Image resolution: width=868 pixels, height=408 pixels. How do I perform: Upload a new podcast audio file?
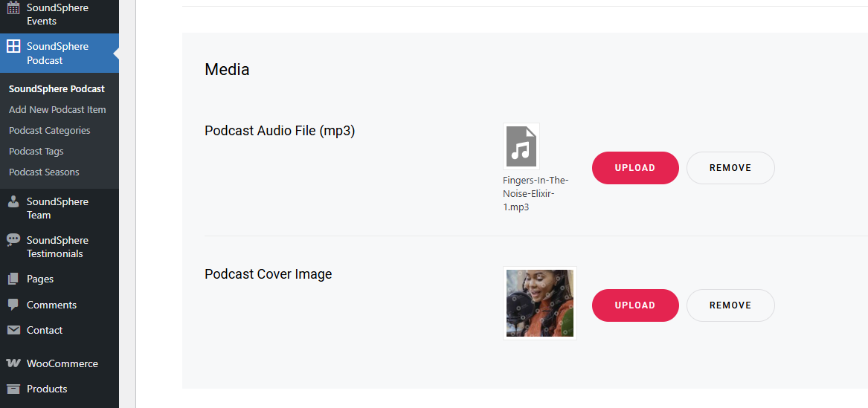[635, 168]
